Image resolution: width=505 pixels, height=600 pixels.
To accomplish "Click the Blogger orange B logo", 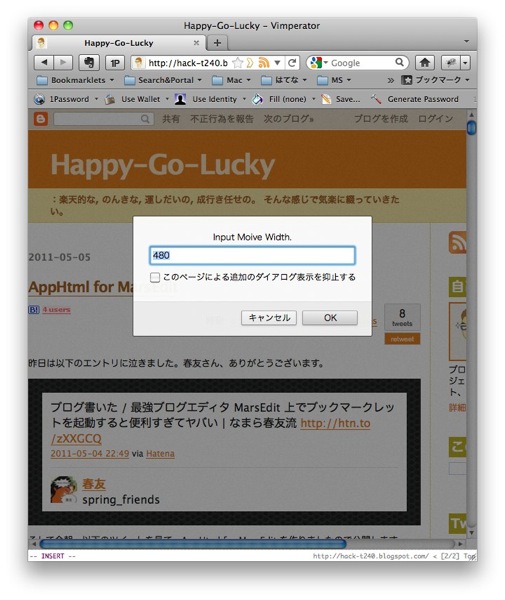I will pyautogui.click(x=41, y=119).
